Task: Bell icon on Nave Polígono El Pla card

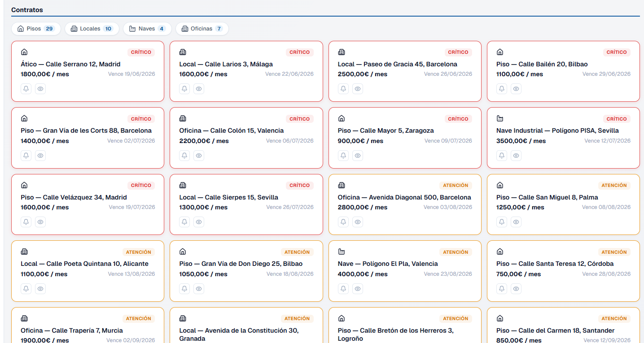Action: pos(343,289)
